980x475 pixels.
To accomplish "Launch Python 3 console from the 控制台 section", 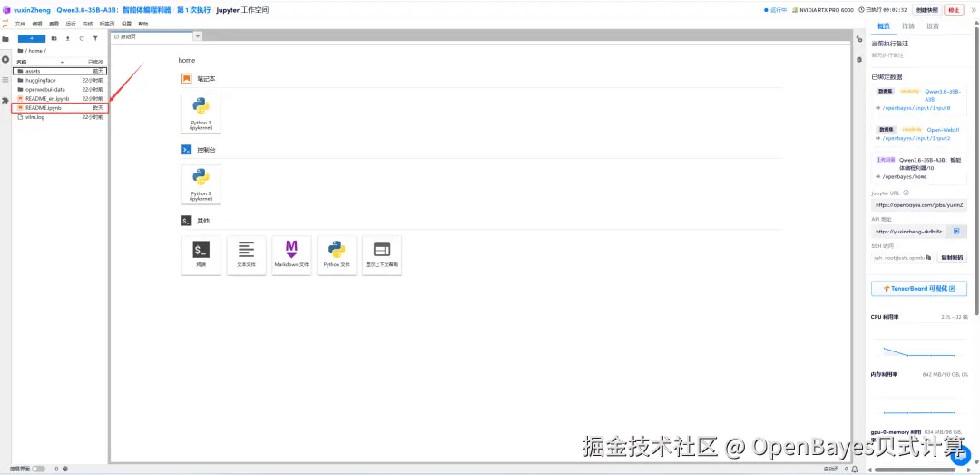I will click(201, 184).
